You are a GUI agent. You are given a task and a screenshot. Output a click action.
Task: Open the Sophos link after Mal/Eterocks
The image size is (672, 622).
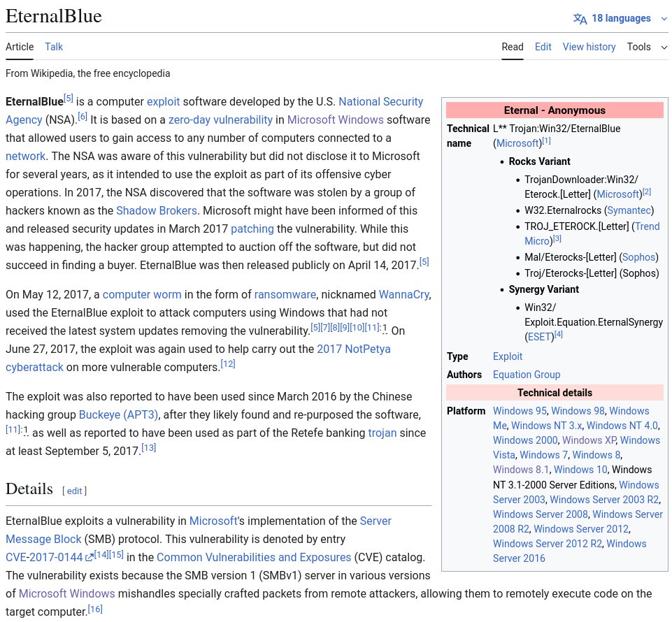(x=639, y=257)
